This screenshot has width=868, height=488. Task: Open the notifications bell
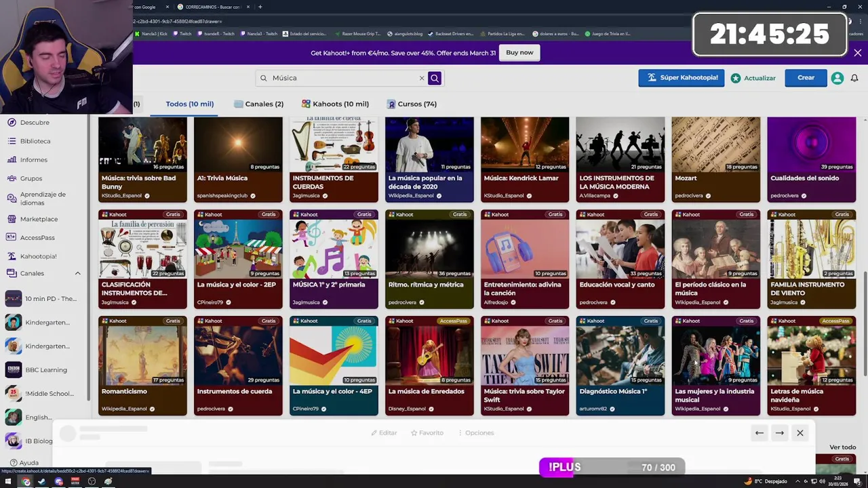[x=854, y=78]
